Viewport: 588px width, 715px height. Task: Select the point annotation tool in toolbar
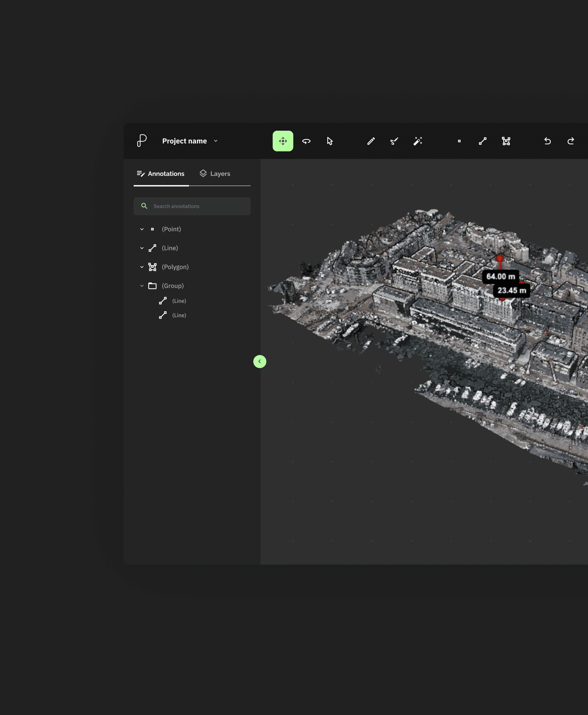[459, 141]
